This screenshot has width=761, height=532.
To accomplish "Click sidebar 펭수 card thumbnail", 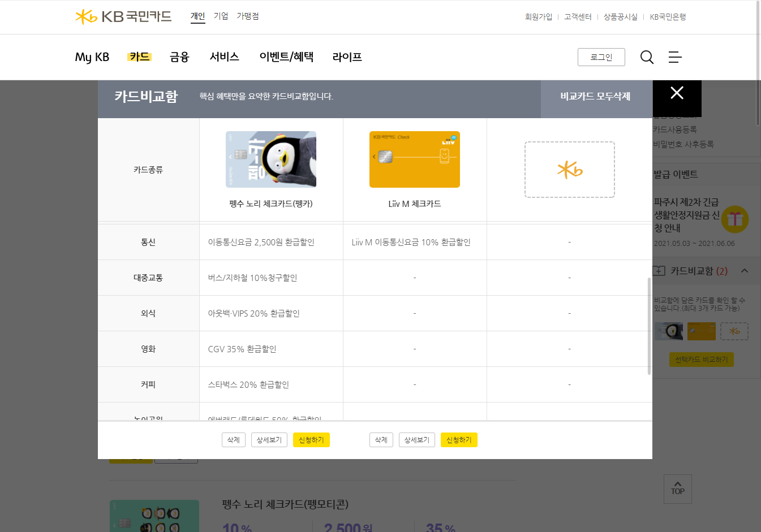I will (668, 331).
